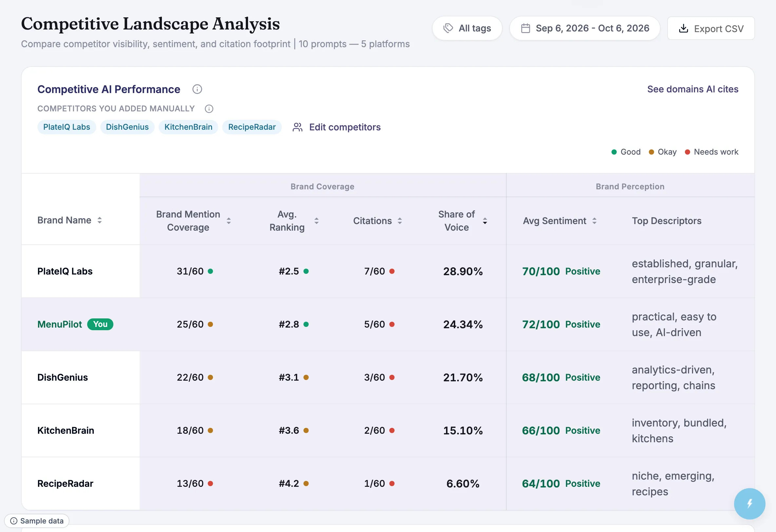776x532 pixels.
Task: Click the Export CSV button
Action: click(711, 28)
